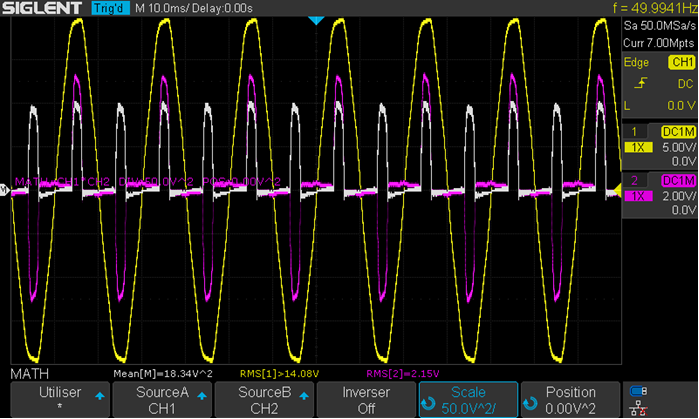Viewport: 699px width, 419px height.
Task: Click the LAN network status icon
Action: [638, 408]
